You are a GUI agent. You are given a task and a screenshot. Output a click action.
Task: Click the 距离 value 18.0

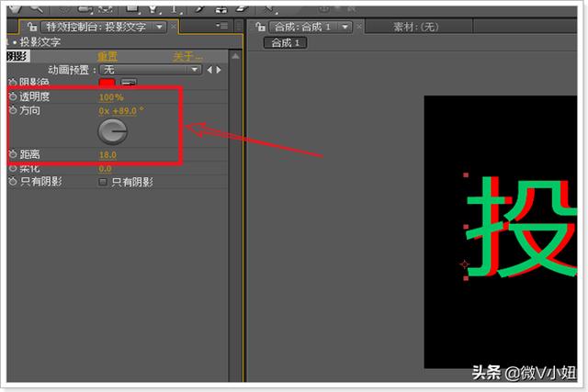pyautogui.click(x=107, y=155)
